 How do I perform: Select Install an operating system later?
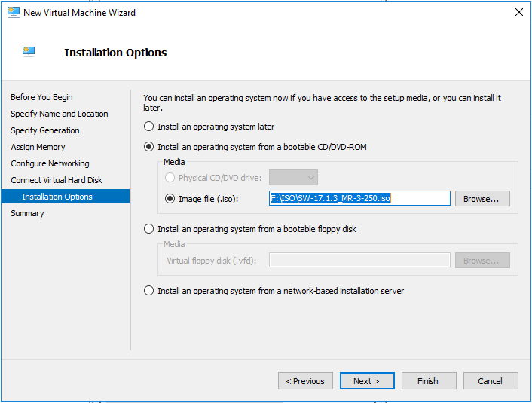(x=148, y=127)
